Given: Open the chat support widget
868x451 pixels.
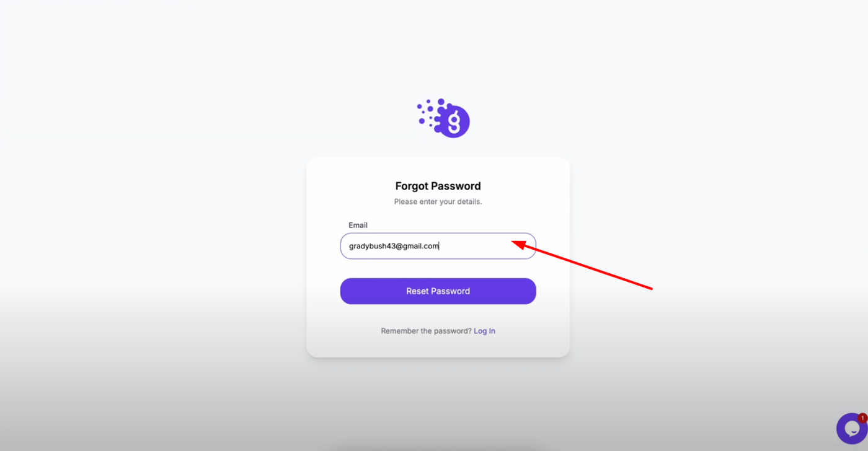Looking at the screenshot, I should pos(852,428).
